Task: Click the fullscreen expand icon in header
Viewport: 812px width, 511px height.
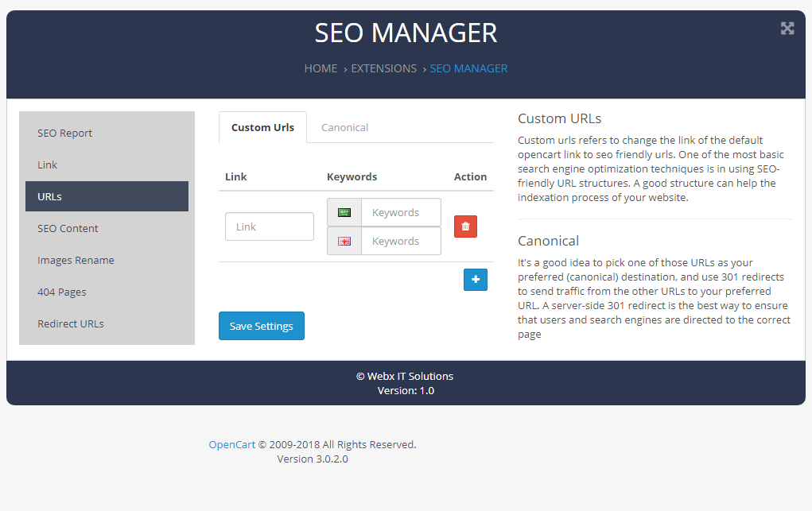Action: click(x=787, y=29)
